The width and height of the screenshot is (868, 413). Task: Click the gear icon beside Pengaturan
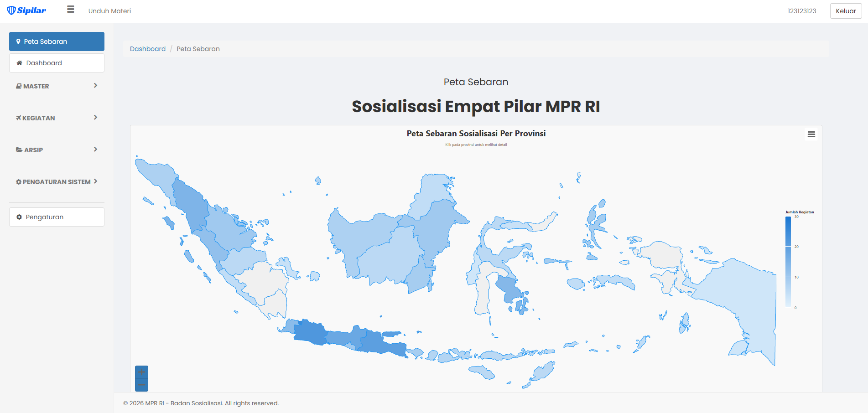point(19,217)
